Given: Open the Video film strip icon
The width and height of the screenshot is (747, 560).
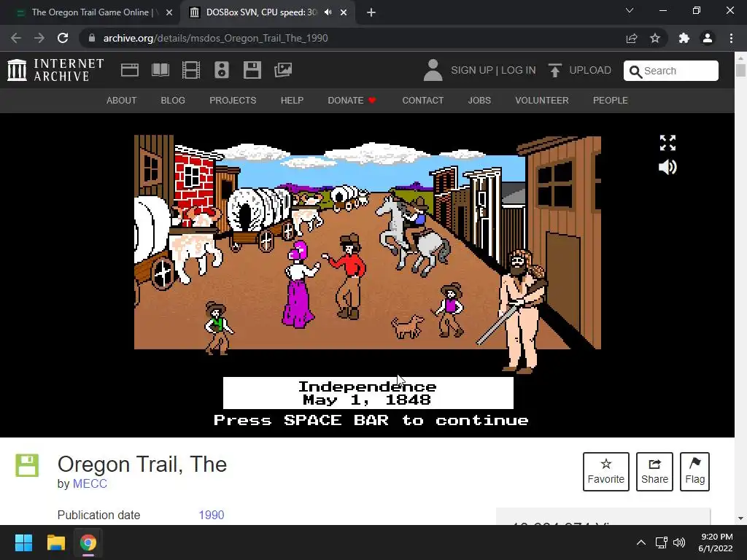Looking at the screenshot, I should (x=191, y=70).
